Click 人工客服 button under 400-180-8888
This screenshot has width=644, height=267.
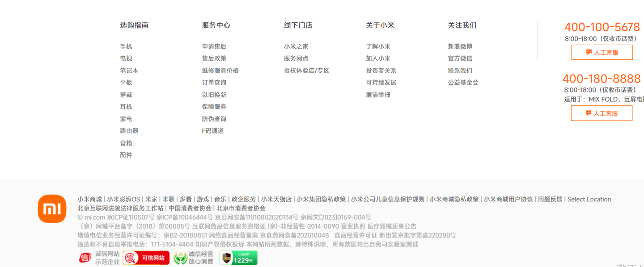pos(602,113)
